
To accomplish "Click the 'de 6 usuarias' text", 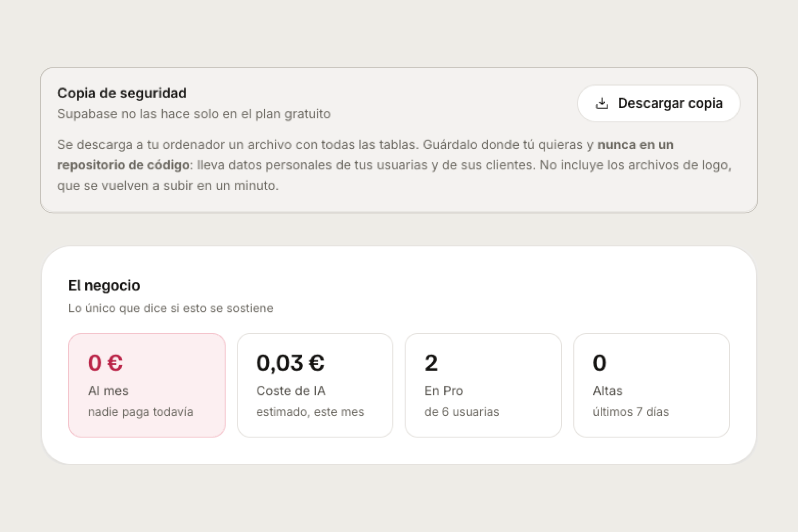I will [462, 412].
